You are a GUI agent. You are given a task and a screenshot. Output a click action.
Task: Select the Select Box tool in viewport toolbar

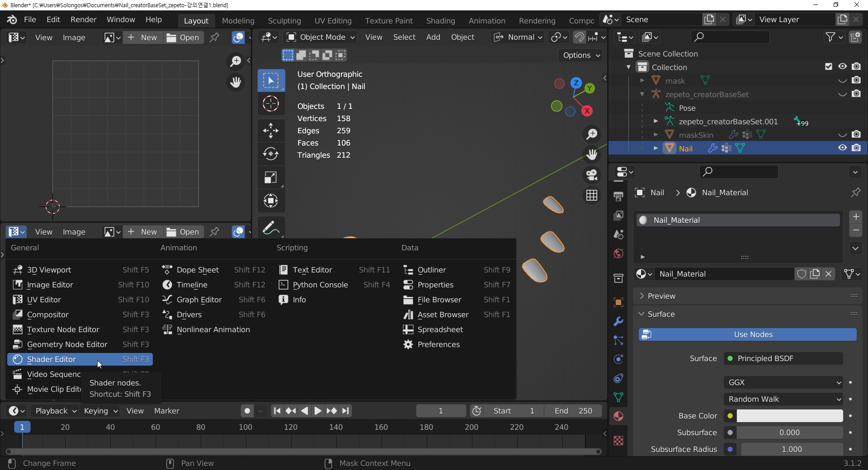click(271, 81)
